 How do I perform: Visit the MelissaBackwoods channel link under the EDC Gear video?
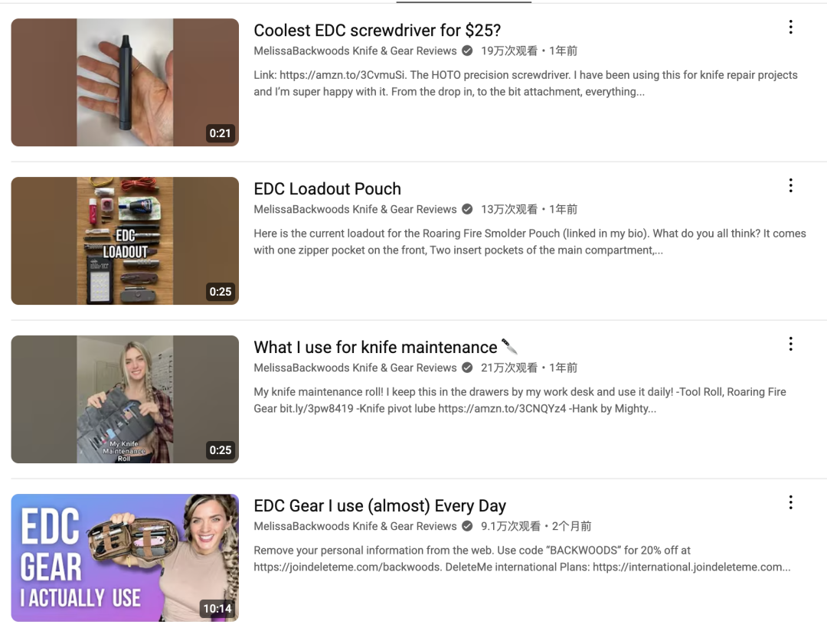[355, 526]
